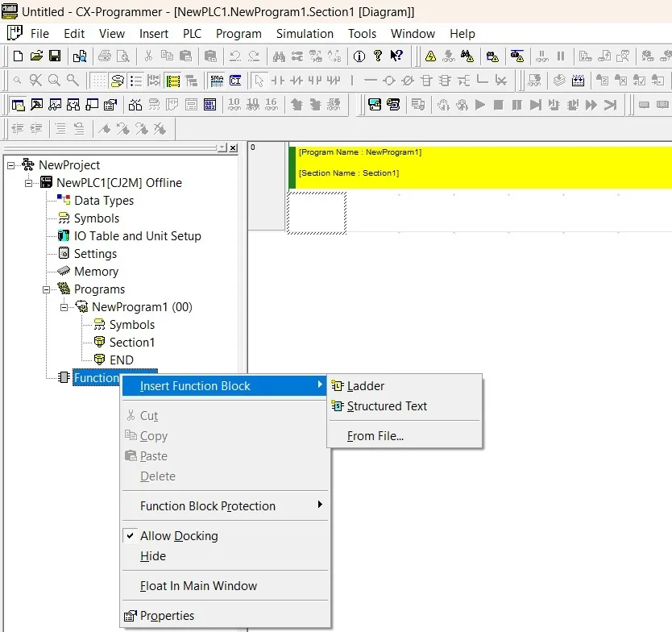Open the File menu
672x632 pixels.
(39, 33)
